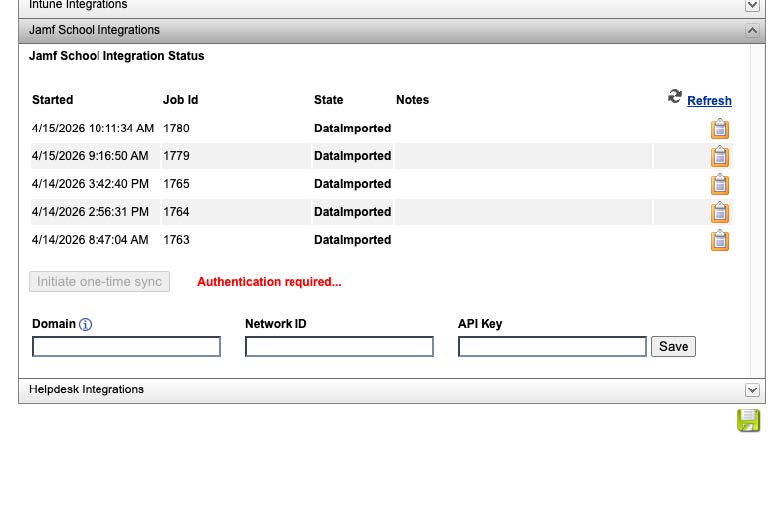Click the Domain label
This screenshot has width=784, height=520.
coord(54,324)
